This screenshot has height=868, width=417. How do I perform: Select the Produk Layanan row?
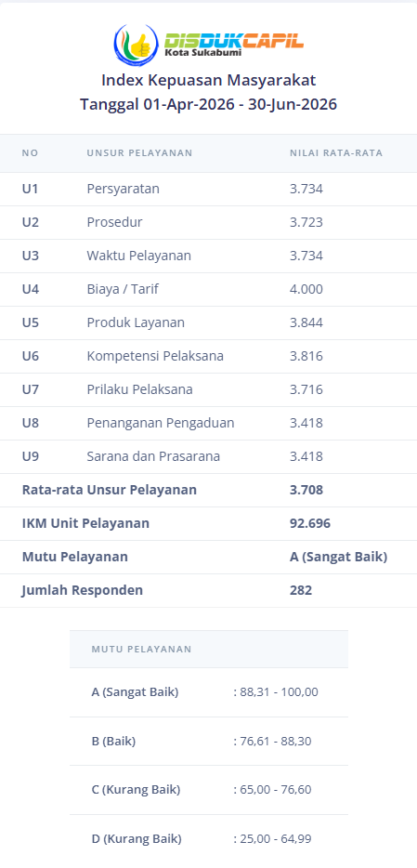coord(208,322)
